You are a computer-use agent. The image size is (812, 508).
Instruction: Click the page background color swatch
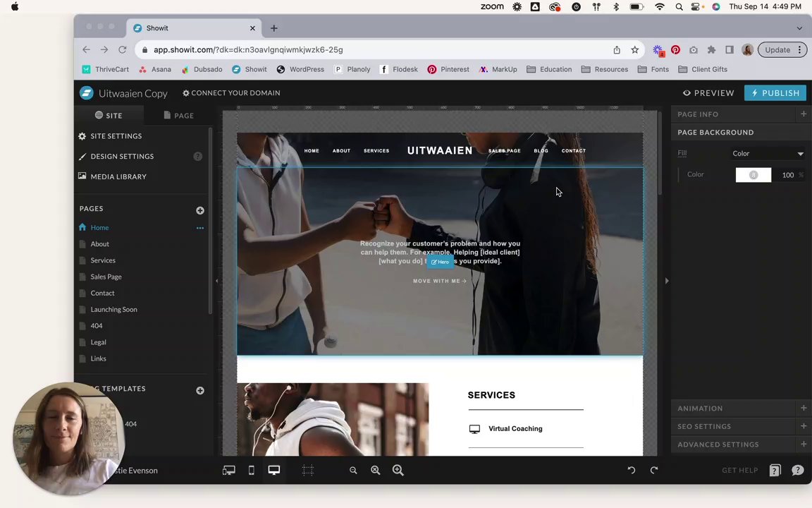753,175
